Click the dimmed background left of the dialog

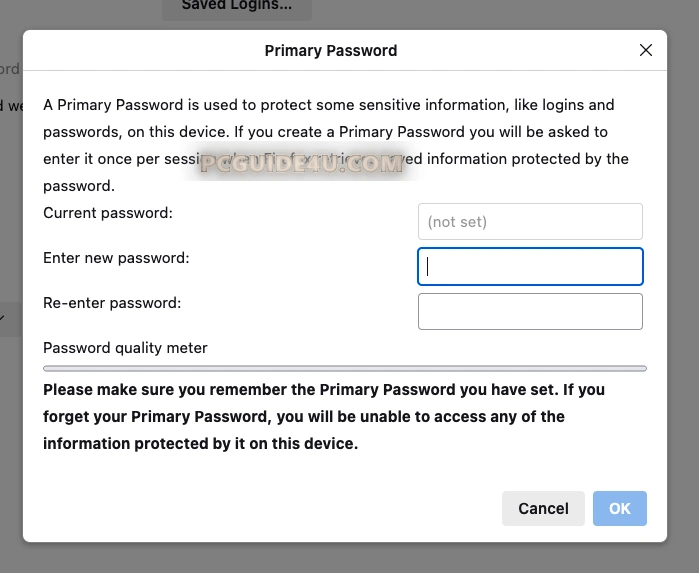tap(10, 450)
